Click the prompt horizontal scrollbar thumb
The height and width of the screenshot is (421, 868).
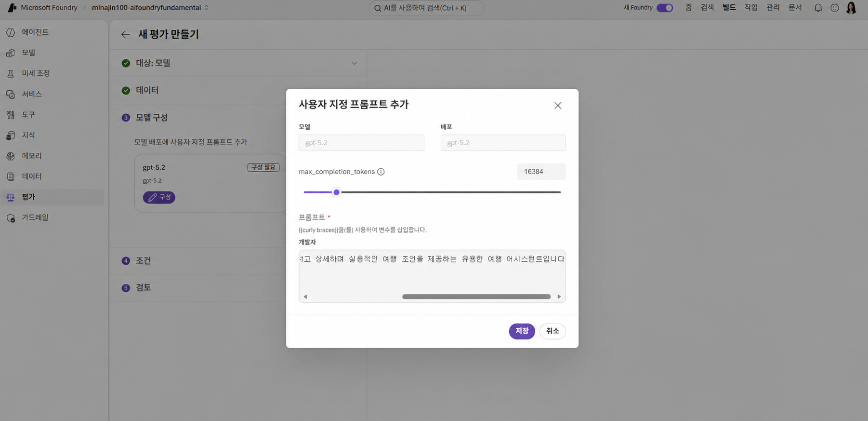click(x=476, y=297)
